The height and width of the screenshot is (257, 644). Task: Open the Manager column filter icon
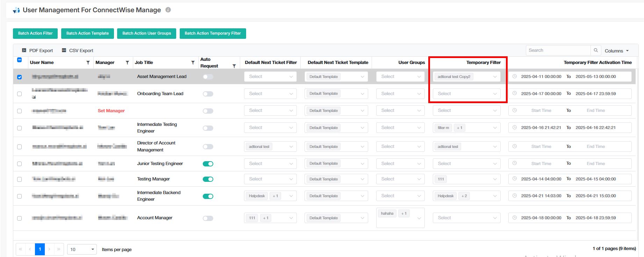coord(127,63)
